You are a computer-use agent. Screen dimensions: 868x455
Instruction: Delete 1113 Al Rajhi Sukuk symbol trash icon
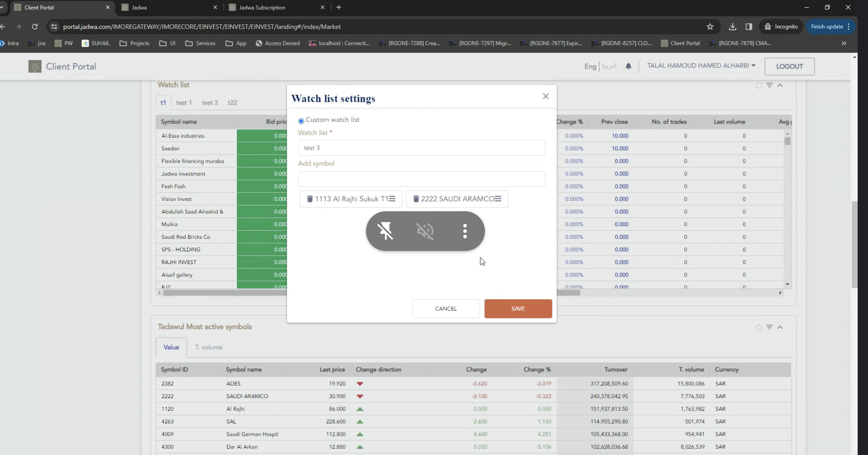pos(310,199)
